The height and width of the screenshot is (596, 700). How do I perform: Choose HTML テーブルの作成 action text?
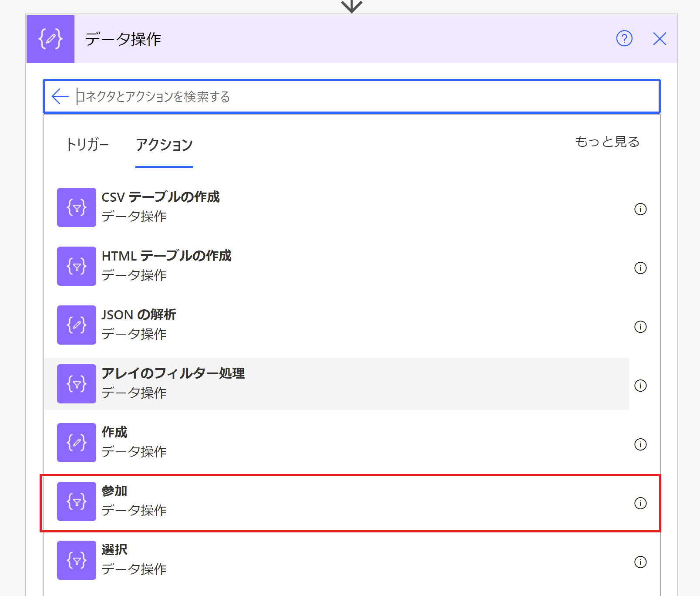point(166,256)
